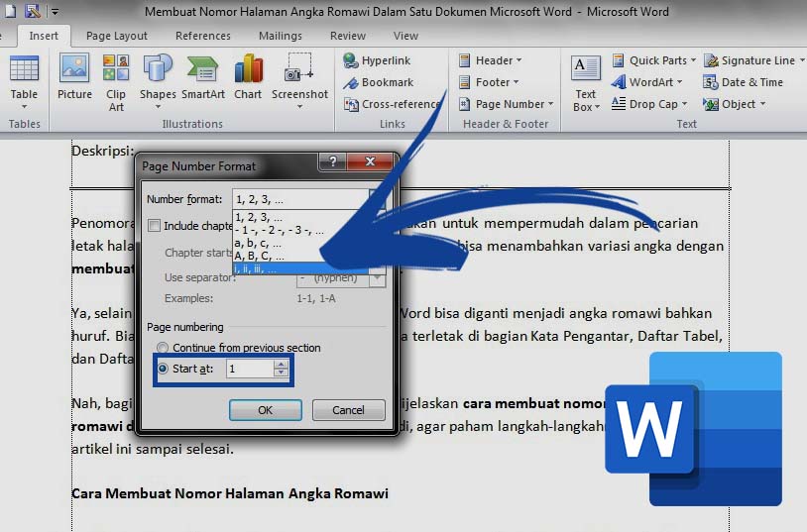Click the Start at value field
Screen dimensions: 807x532
pyautogui.click(x=250, y=369)
